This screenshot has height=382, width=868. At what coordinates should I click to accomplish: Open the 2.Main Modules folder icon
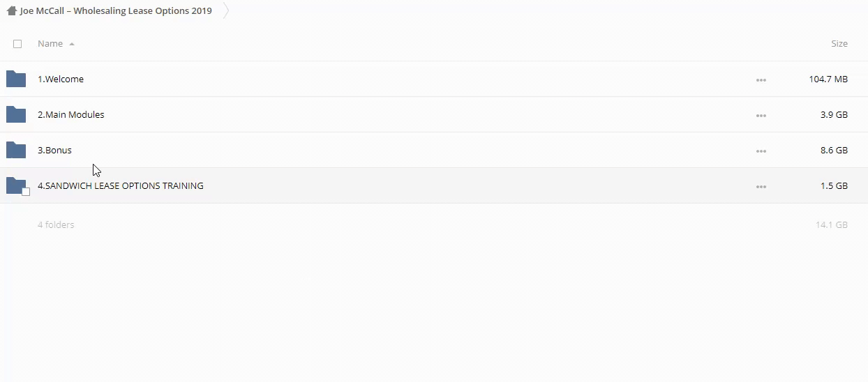16,114
